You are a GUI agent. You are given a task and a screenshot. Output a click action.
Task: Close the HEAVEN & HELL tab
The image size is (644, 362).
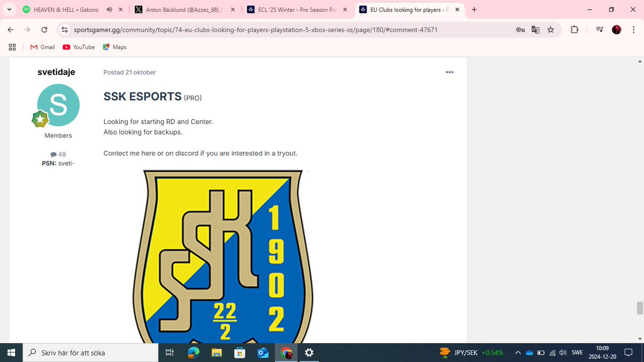(x=121, y=10)
